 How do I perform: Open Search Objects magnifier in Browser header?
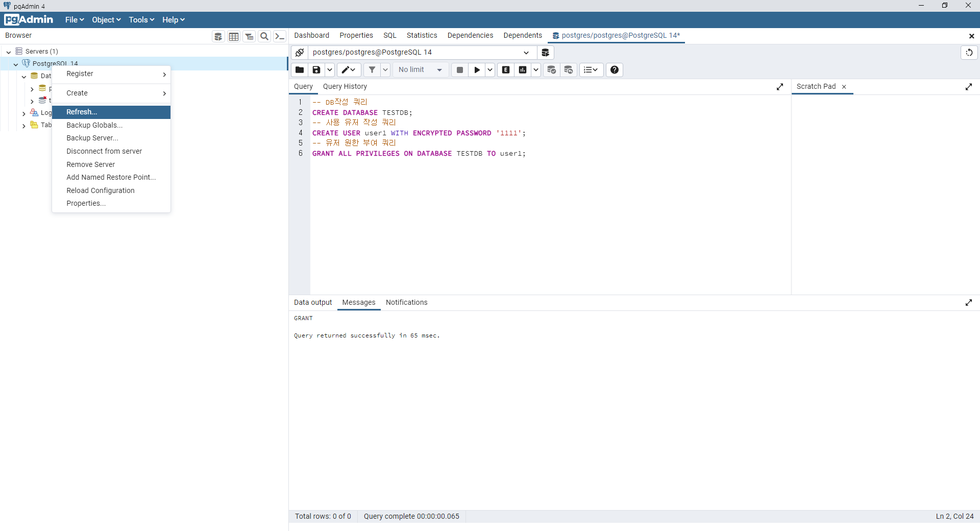click(264, 36)
